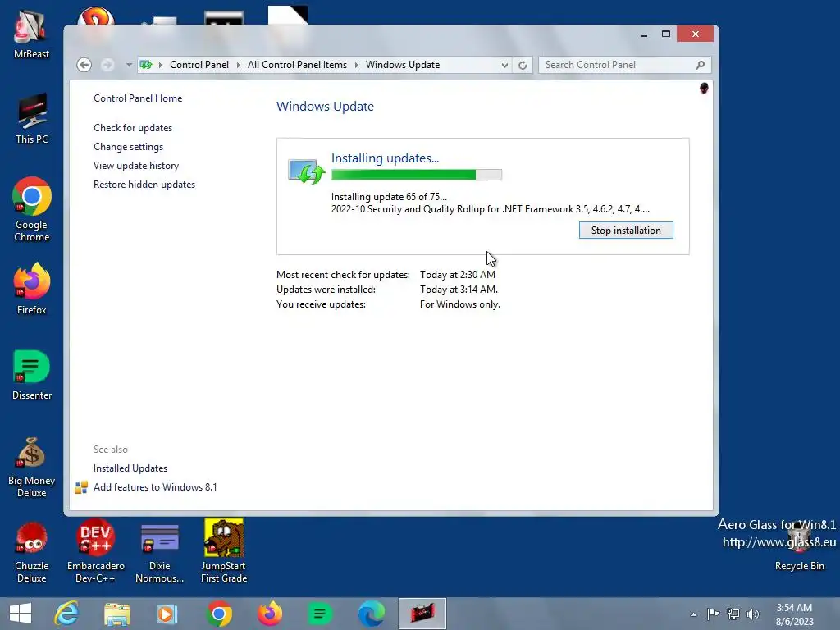Open the address bar history dropdown

tap(504, 65)
